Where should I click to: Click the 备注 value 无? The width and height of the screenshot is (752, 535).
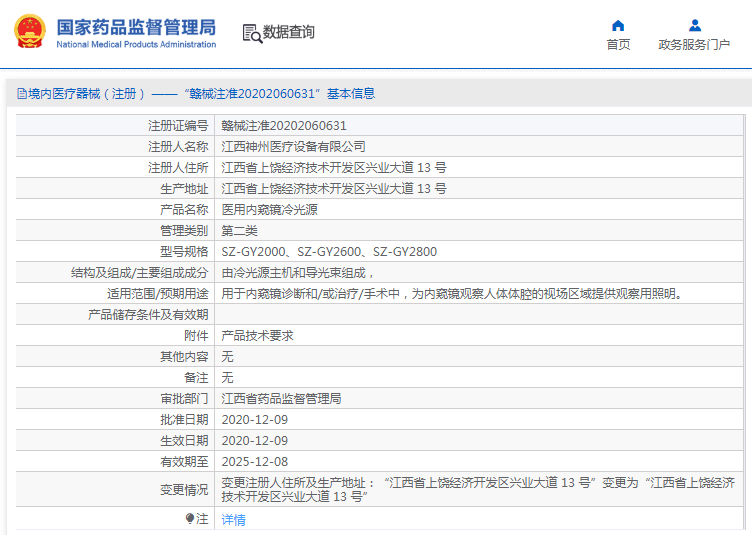(x=227, y=378)
